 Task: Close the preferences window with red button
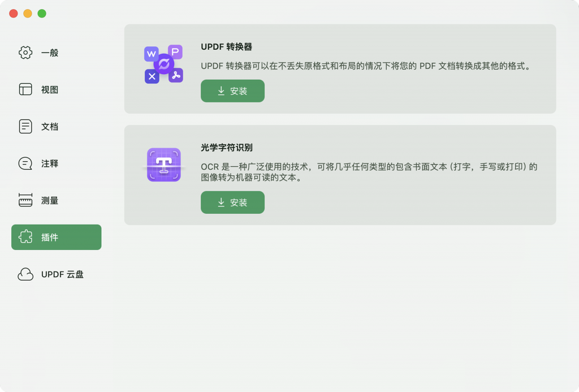[14, 14]
